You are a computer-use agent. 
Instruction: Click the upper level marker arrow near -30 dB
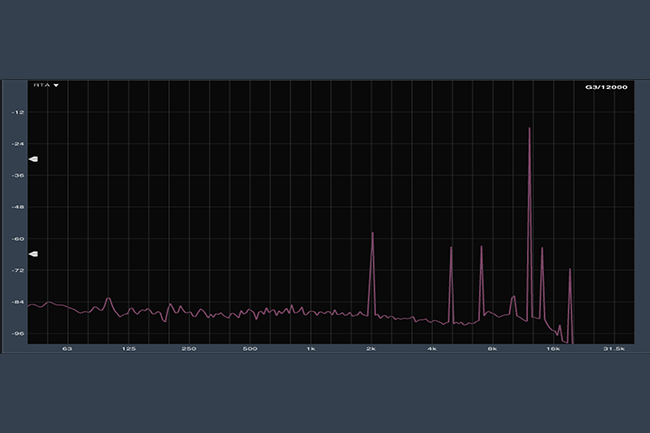tap(33, 159)
